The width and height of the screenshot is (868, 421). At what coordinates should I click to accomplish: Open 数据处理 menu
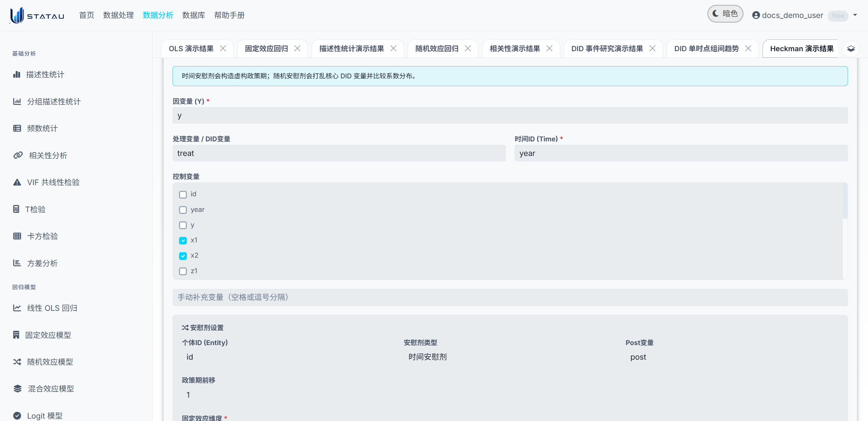tap(118, 15)
